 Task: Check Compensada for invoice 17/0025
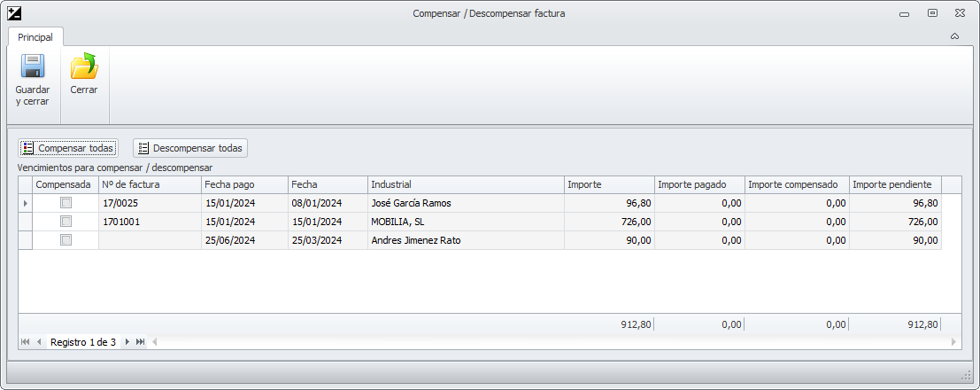66,203
